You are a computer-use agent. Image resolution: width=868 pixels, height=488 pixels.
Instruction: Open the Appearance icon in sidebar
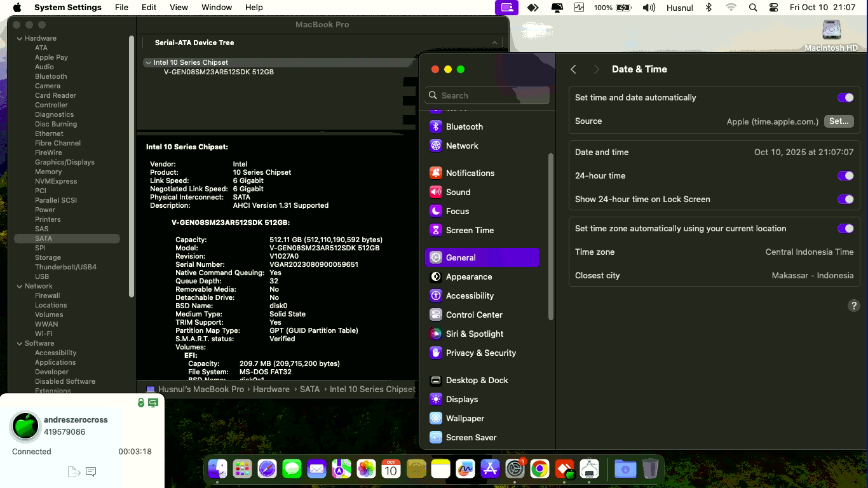pyautogui.click(x=435, y=276)
